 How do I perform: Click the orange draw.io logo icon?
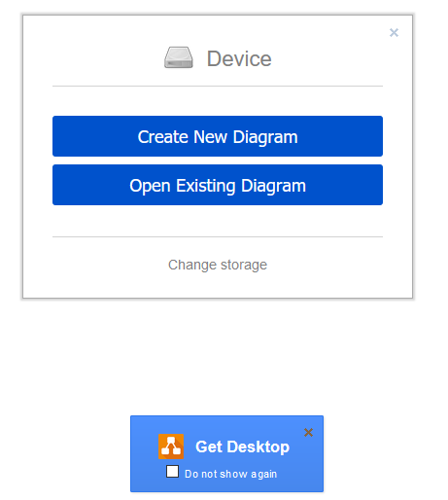click(x=171, y=446)
